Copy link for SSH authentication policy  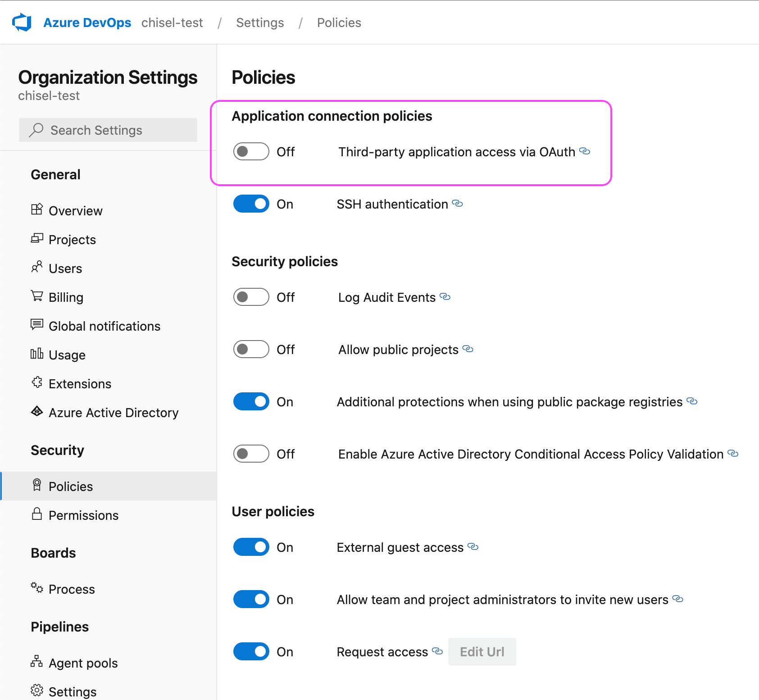pos(457,204)
